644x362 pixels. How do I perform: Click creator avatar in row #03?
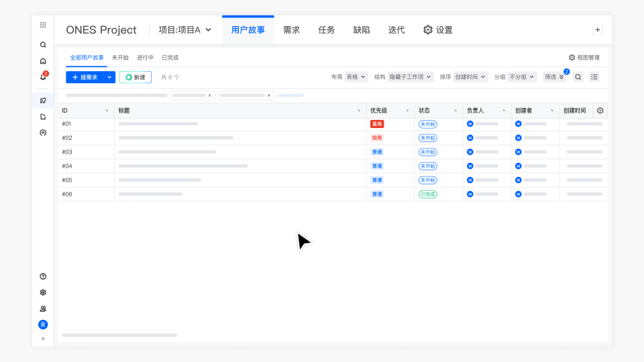(519, 152)
